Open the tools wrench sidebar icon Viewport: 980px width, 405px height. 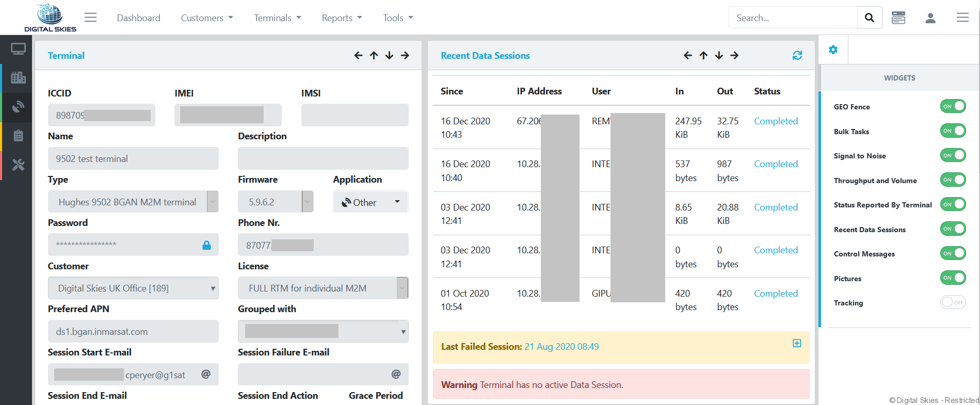pyautogui.click(x=18, y=165)
